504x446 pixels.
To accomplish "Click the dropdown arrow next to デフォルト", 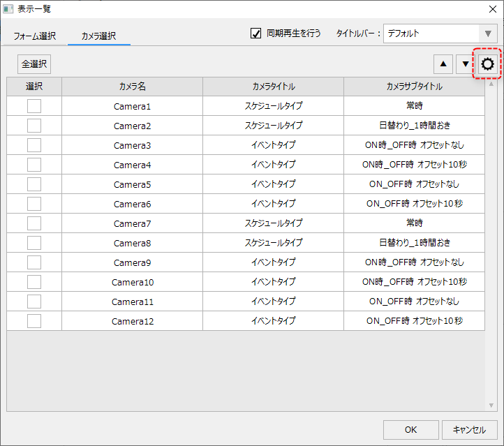I will (x=488, y=34).
